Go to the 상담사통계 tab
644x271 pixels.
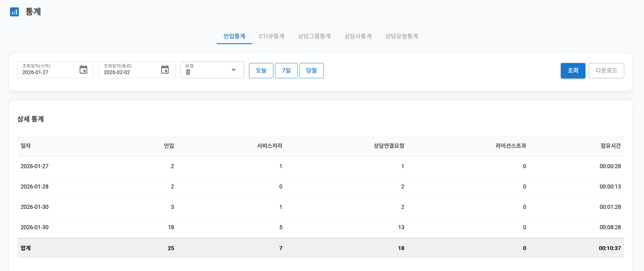(x=358, y=36)
